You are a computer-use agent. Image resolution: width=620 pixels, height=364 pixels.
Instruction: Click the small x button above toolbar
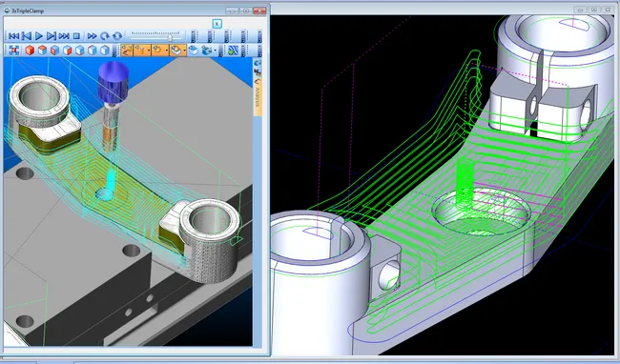217,24
